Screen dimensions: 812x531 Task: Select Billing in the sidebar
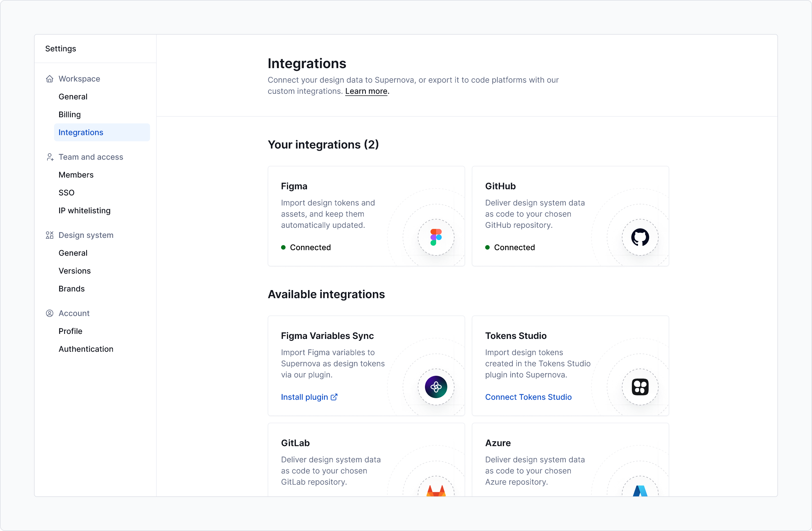click(69, 114)
